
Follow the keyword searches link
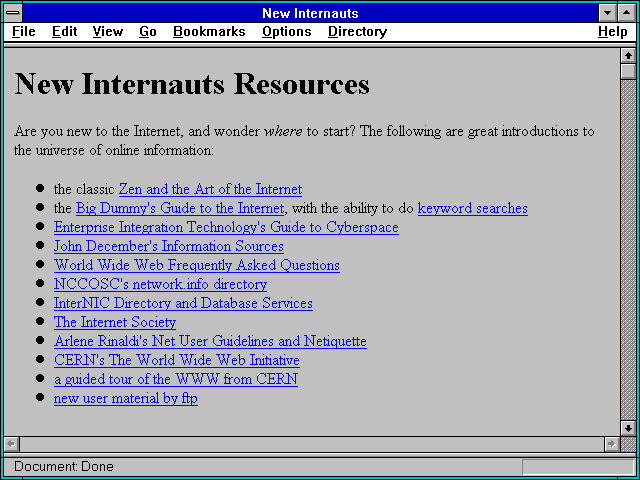(x=473, y=208)
